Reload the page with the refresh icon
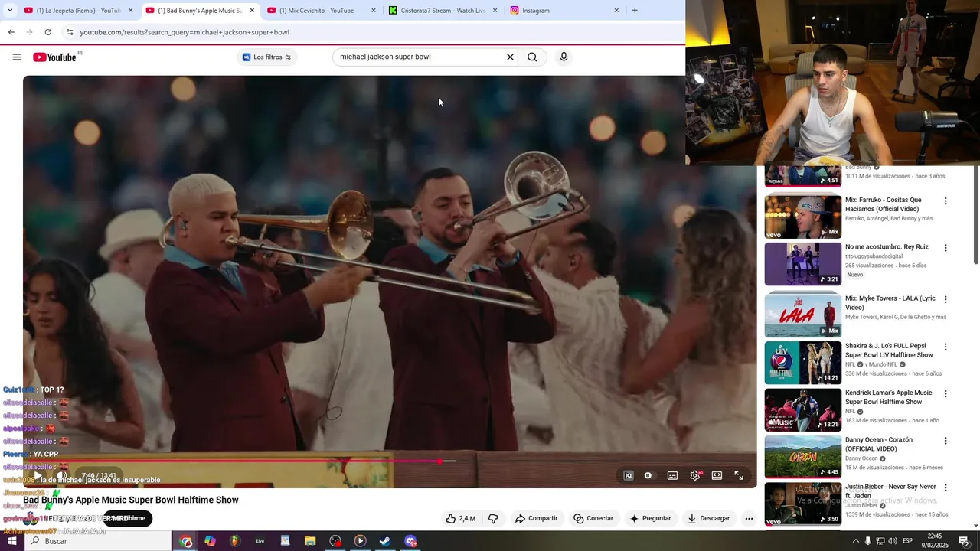980x551 pixels. 47,32
